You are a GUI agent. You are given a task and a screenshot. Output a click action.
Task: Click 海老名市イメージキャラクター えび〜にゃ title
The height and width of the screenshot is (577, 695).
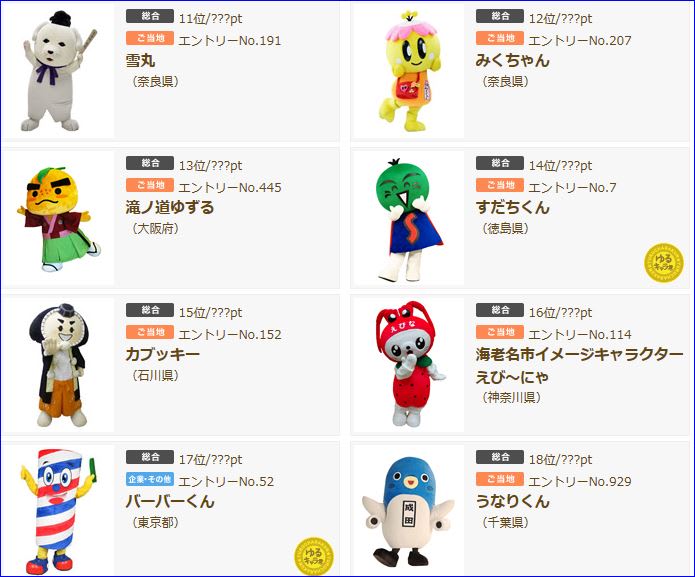tap(579, 365)
